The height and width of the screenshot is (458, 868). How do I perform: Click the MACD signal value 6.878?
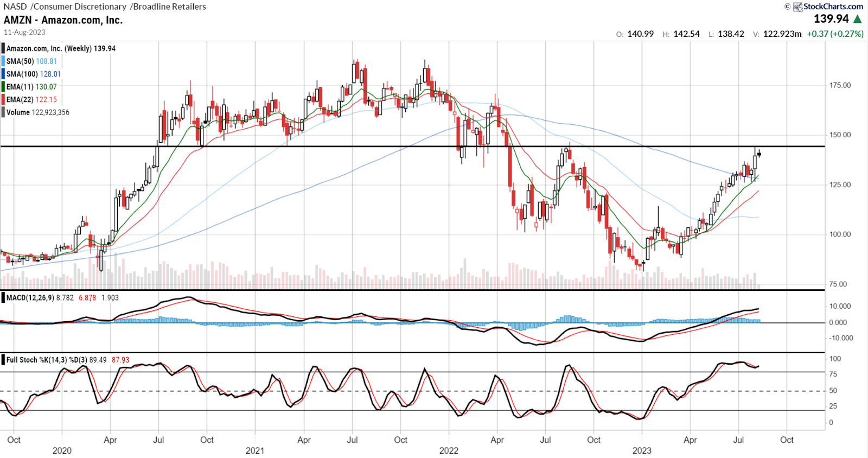click(87, 297)
